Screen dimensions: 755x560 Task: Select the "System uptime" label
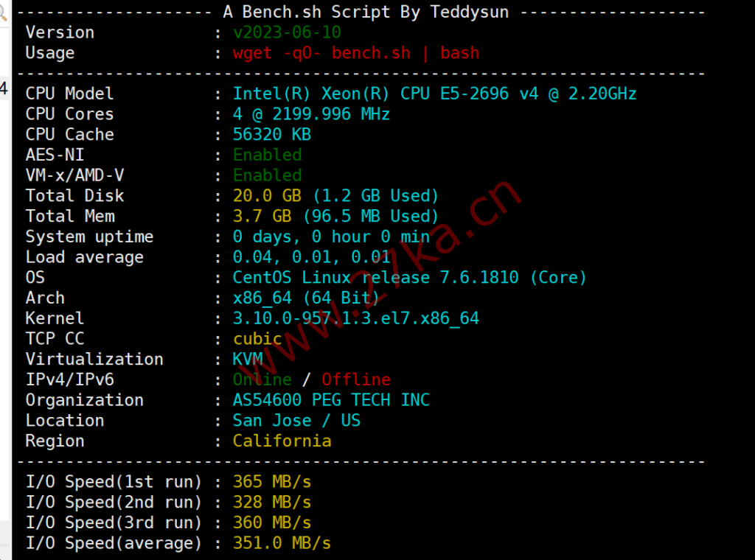(89, 237)
